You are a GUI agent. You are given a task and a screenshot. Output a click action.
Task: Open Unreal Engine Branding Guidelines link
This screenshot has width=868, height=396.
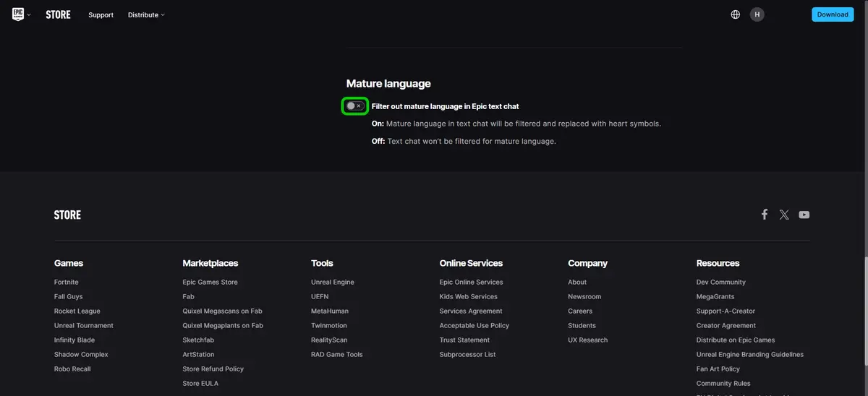tap(750, 354)
